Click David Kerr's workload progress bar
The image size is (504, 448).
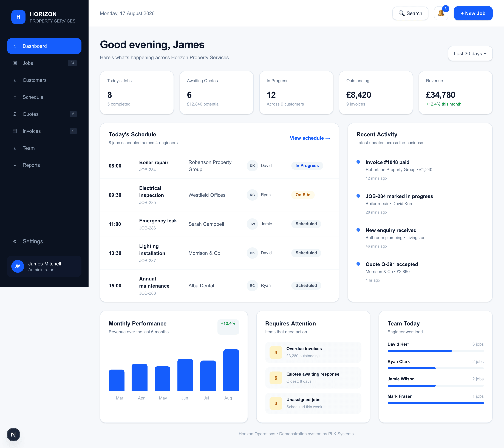coord(435,351)
